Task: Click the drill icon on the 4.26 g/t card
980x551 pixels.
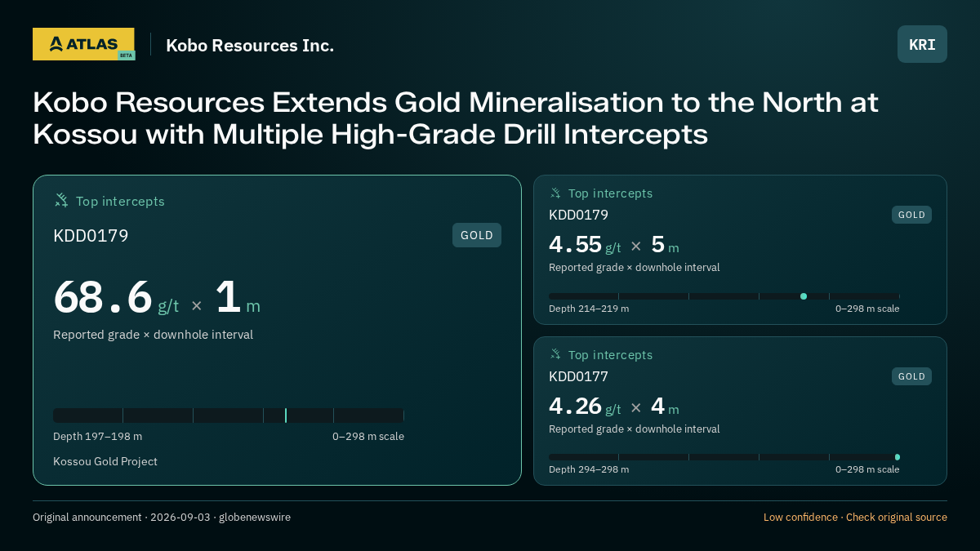Action: tap(555, 354)
